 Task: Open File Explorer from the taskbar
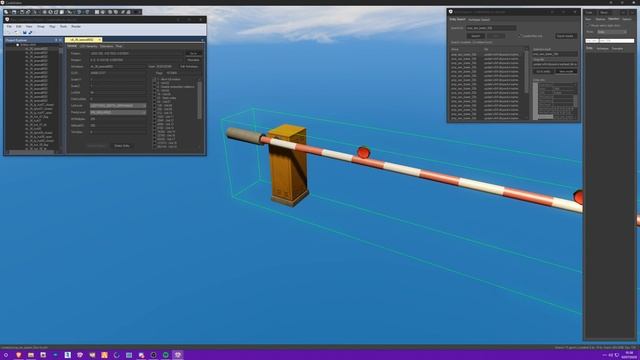click(x=31, y=355)
